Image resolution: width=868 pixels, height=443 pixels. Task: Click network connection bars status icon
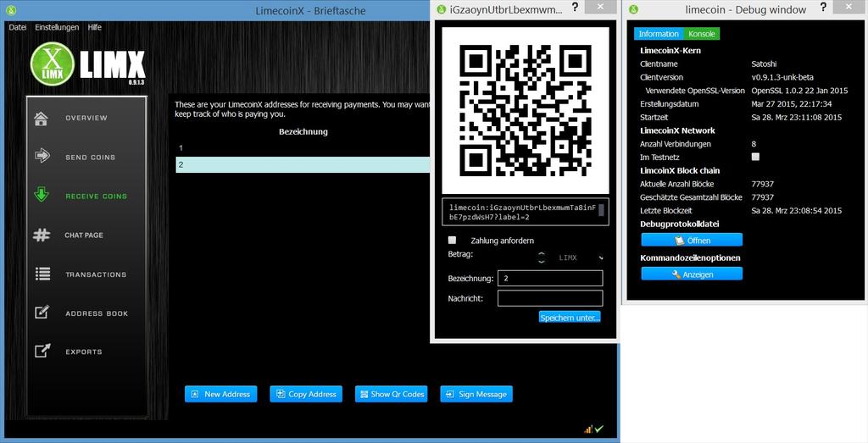[588, 429]
